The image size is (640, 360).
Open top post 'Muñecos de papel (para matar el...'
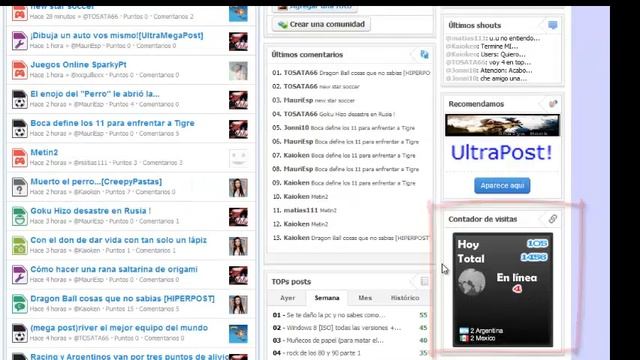pos(335,340)
